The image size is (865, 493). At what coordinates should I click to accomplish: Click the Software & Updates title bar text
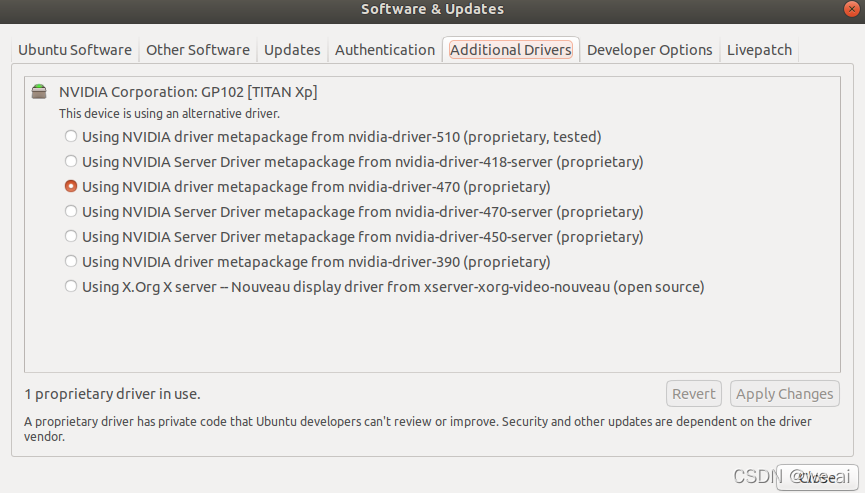pos(432,9)
